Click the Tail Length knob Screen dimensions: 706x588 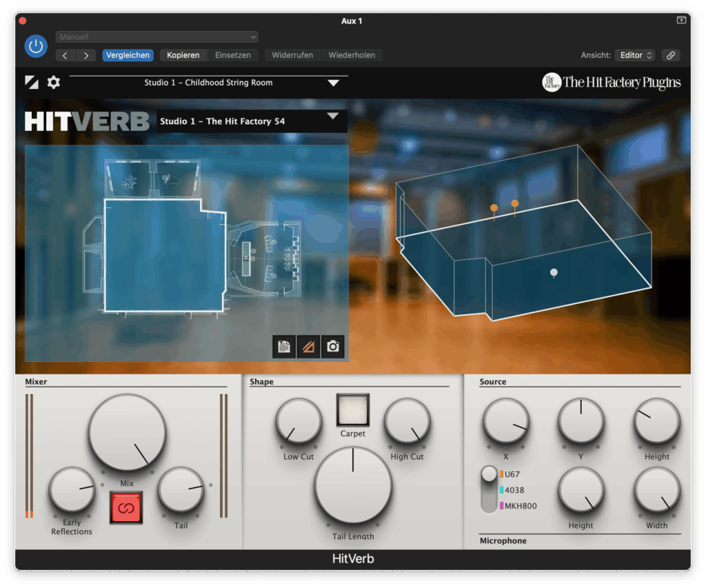[353, 486]
